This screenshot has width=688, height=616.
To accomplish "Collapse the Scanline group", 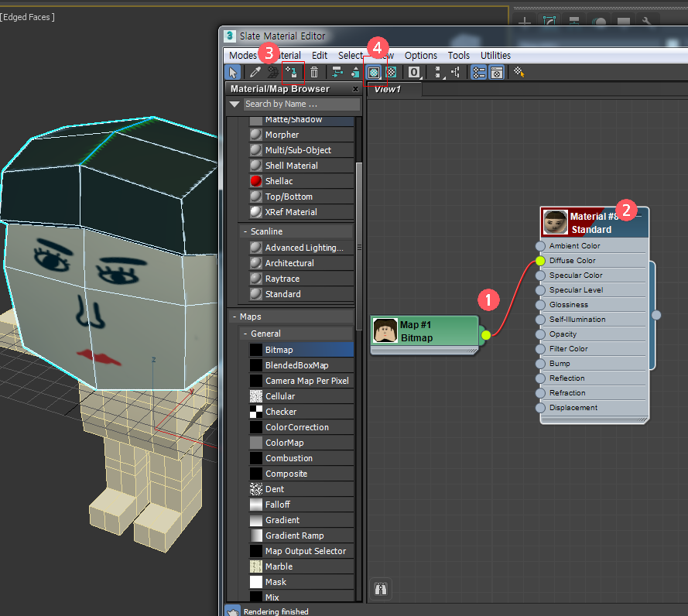I will click(x=245, y=231).
